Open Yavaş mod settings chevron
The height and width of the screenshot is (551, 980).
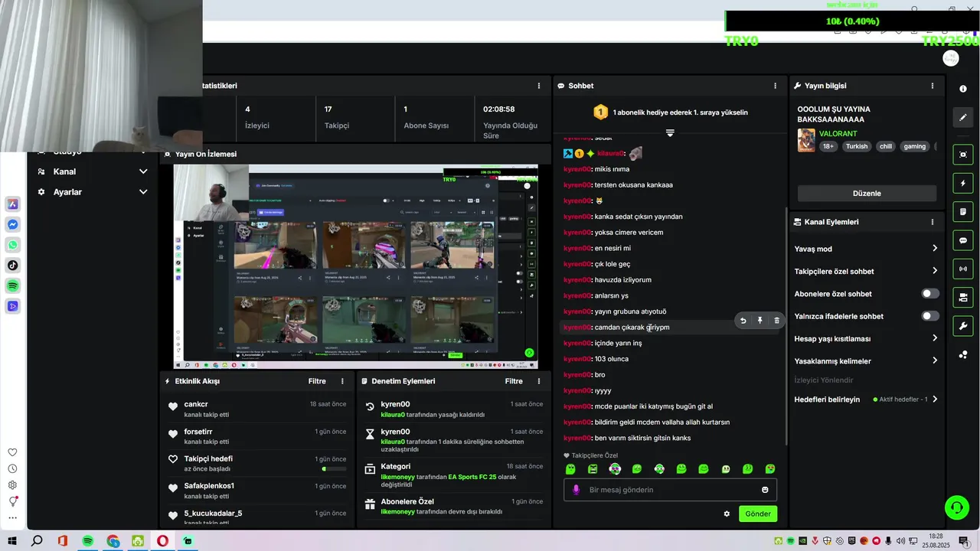[935, 249]
